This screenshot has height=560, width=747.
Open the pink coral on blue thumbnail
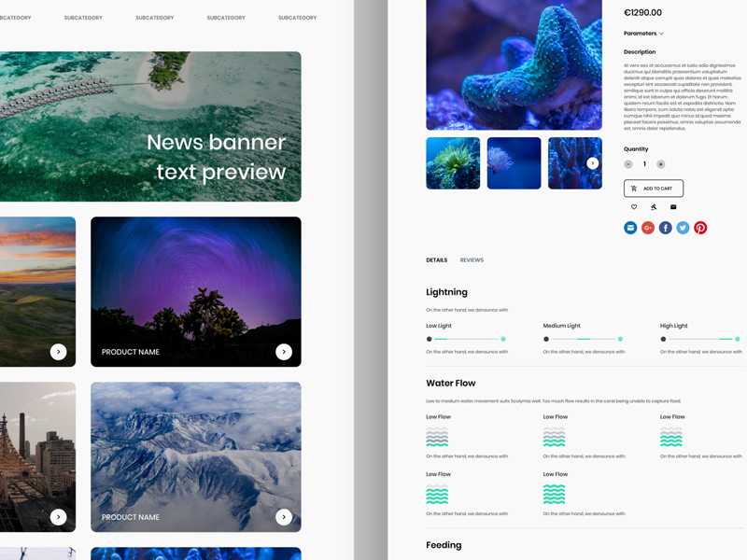pyautogui.click(x=514, y=163)
